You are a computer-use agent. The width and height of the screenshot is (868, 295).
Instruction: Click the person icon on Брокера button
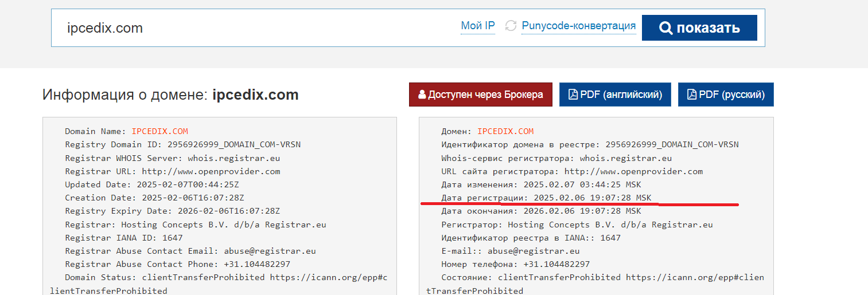pyautogui.click(x=422, y=95)
